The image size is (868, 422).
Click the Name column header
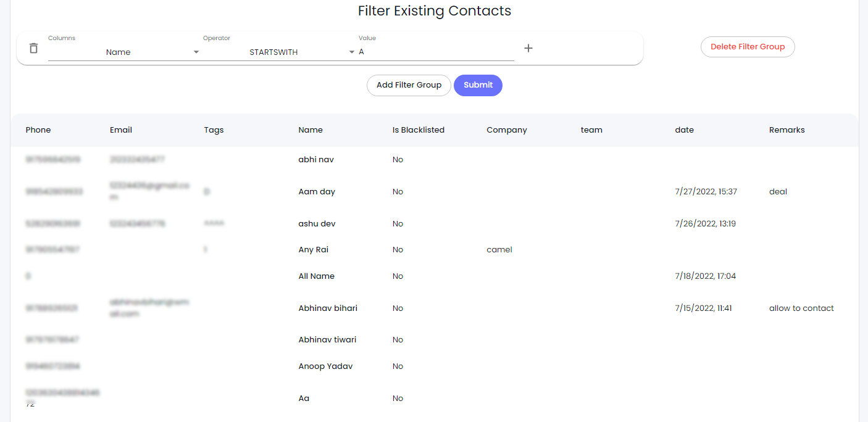click(311, 130)
